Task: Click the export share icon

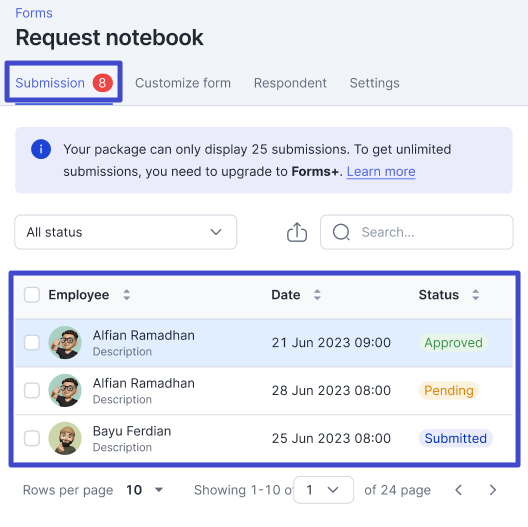Action: point(297,232)
